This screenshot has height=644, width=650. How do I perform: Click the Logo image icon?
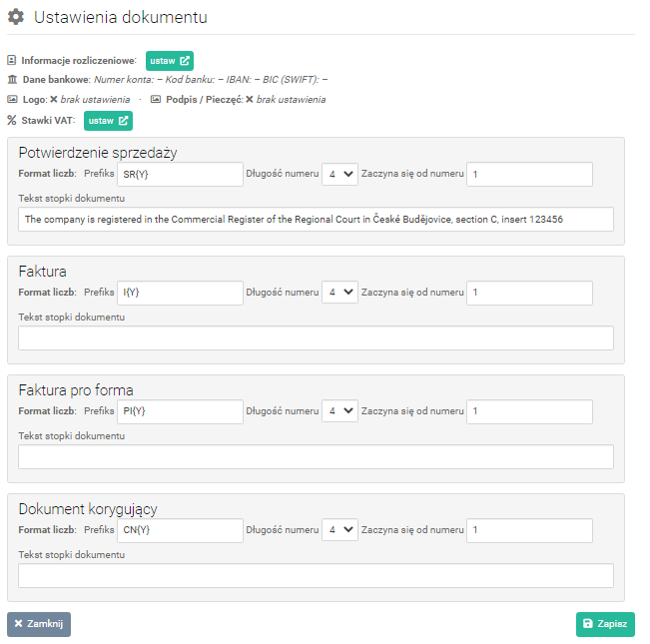pos(12,100)
